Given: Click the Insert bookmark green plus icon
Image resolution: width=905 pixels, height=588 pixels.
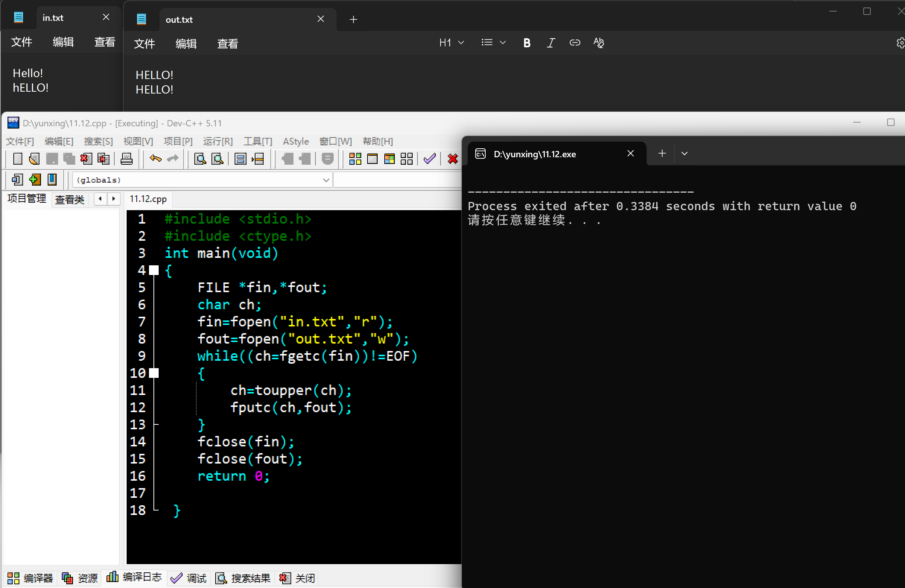Looking at the screenshot, I should point(35,180).
